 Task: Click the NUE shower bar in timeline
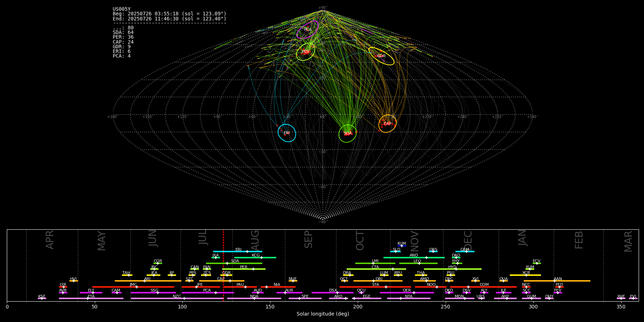pyautogui.click(x=293, y=281)
